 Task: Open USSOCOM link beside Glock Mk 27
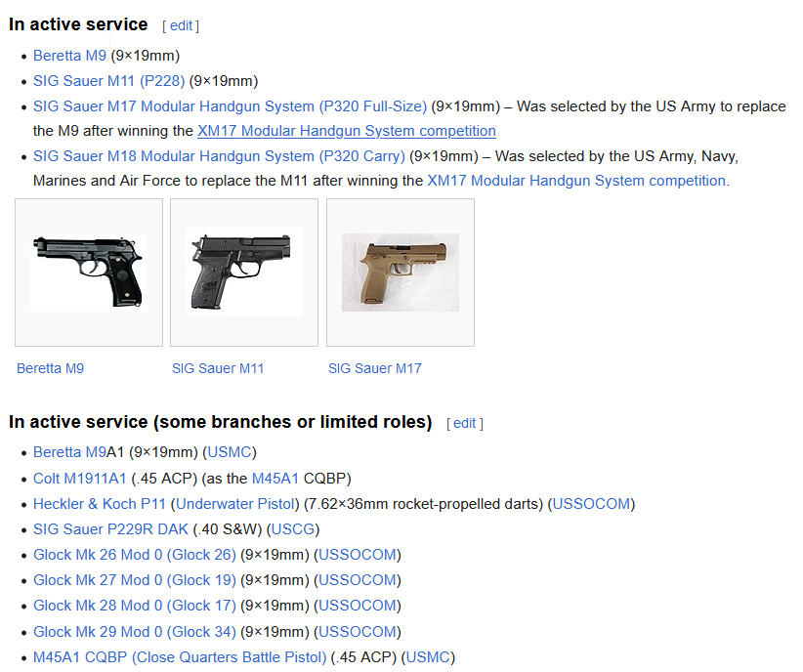point(358,580)
